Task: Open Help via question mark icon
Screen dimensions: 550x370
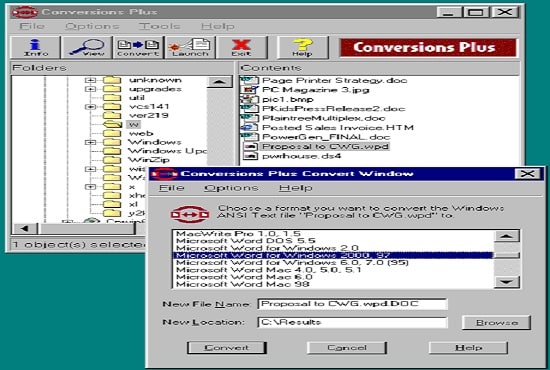Action: (303, 47)
